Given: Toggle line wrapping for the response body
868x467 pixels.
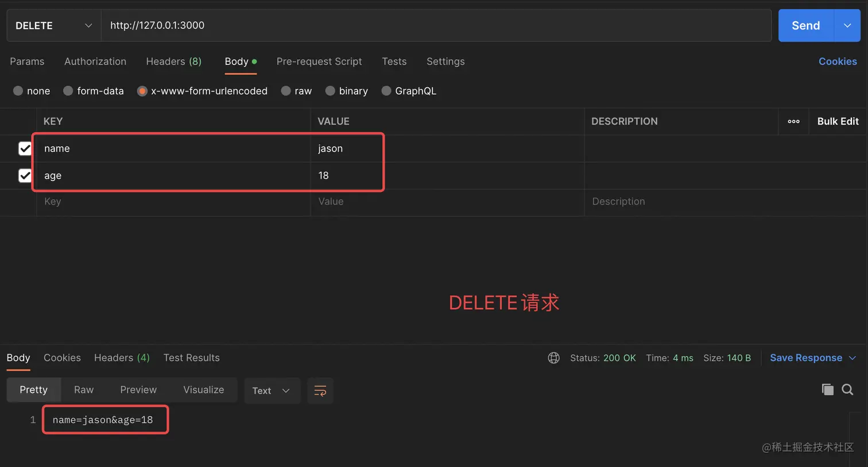Looking at the screenshot, I should click(320, 391).
